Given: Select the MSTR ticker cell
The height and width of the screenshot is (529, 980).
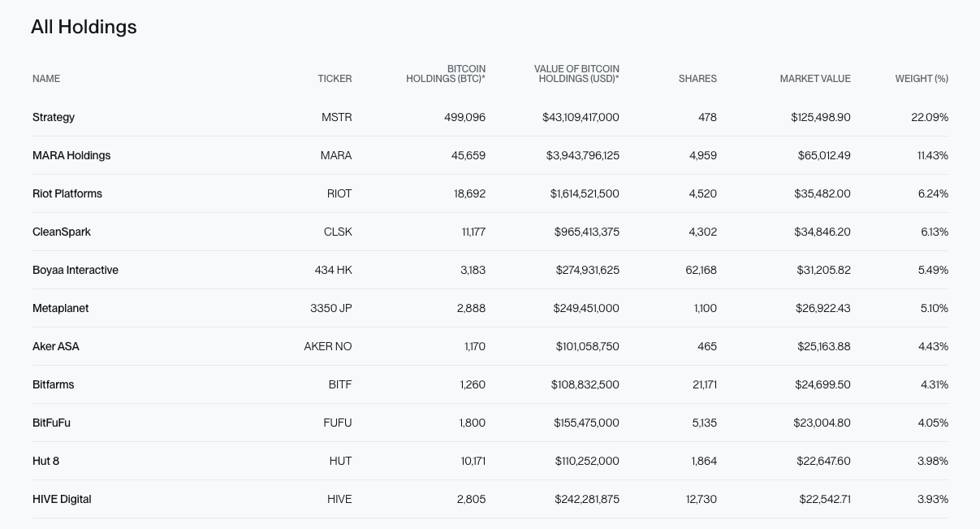Looking at the screenshot, I should click(x=337, y=117).
